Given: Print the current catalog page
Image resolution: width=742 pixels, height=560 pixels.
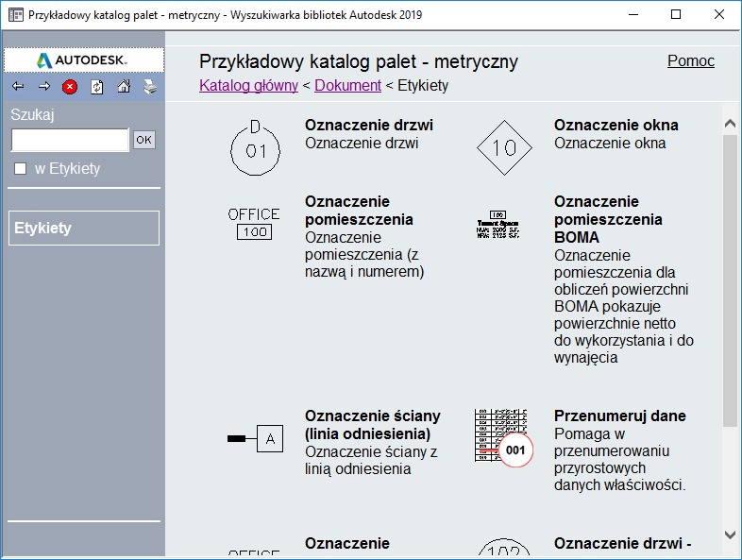Looking at the screenshot, I should (150, 87).
